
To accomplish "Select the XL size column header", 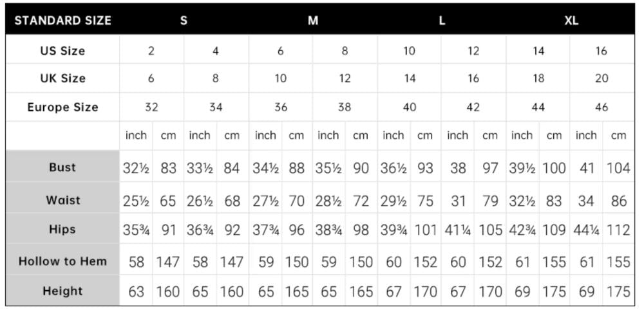I will pyautogui.click(x=571, y=20).
